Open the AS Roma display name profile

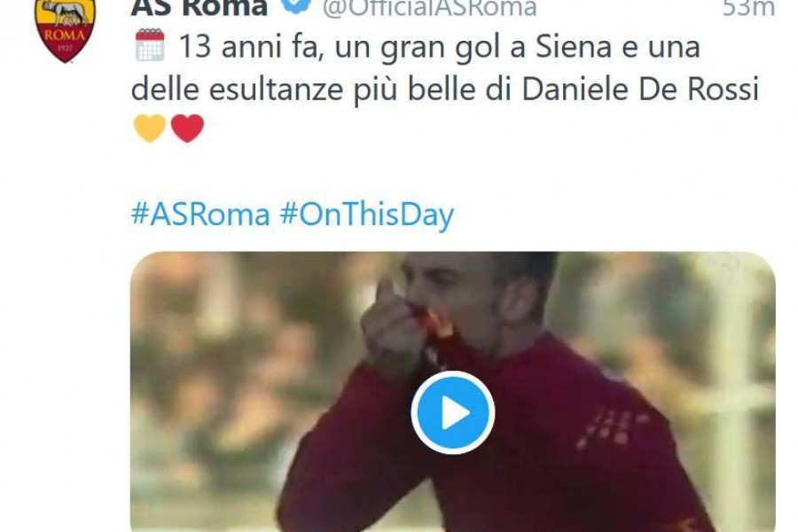pyautogui.click(x=199, y=7)
